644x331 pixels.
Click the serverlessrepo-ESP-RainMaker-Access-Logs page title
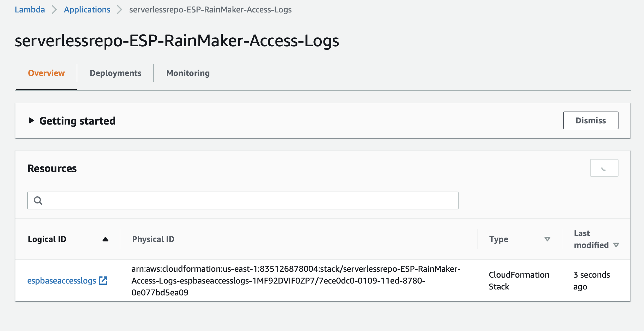click(x=177, y=41)
